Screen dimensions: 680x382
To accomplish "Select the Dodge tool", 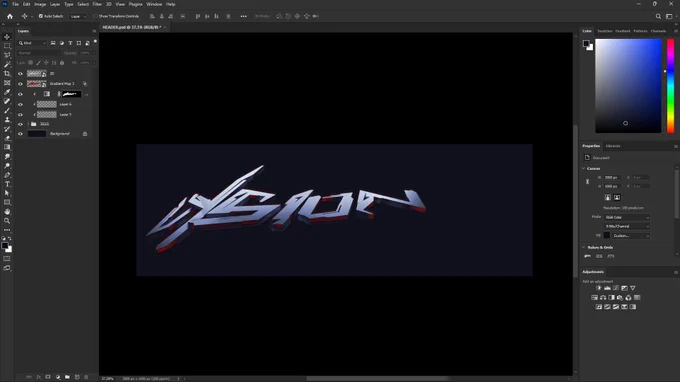I will click(7, 166).
